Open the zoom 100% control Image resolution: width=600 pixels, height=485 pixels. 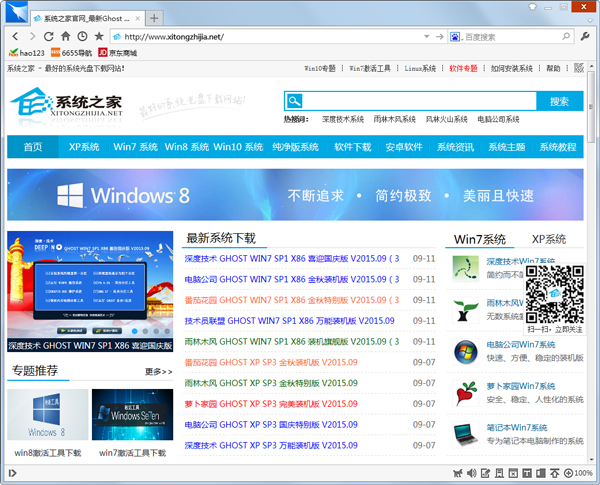[x=578, y=473]
